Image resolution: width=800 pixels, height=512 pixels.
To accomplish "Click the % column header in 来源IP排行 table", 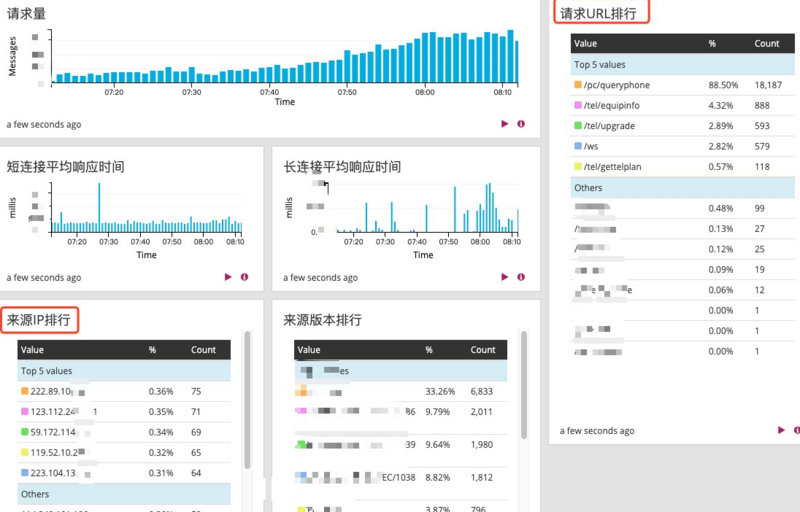I will point(152,350).
